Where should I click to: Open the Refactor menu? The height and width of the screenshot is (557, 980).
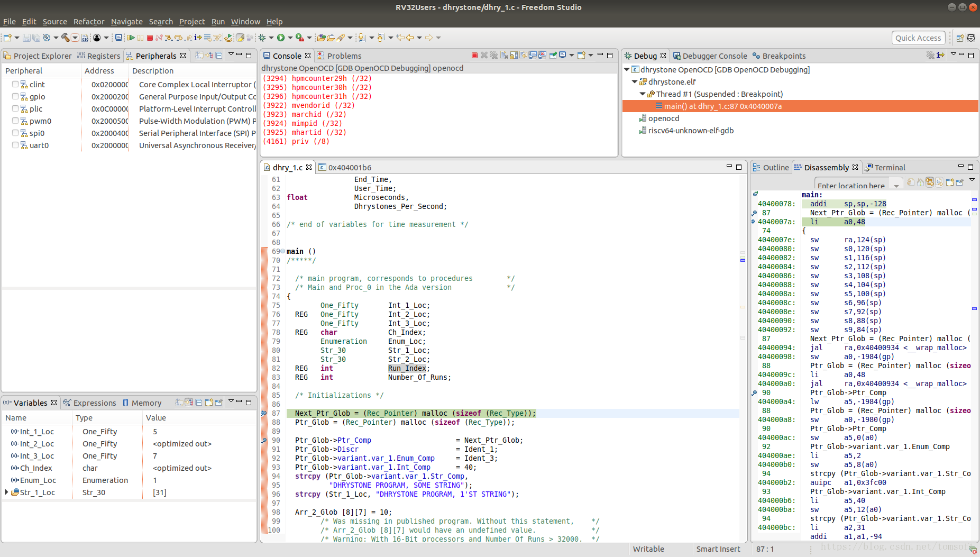point(89,22)
